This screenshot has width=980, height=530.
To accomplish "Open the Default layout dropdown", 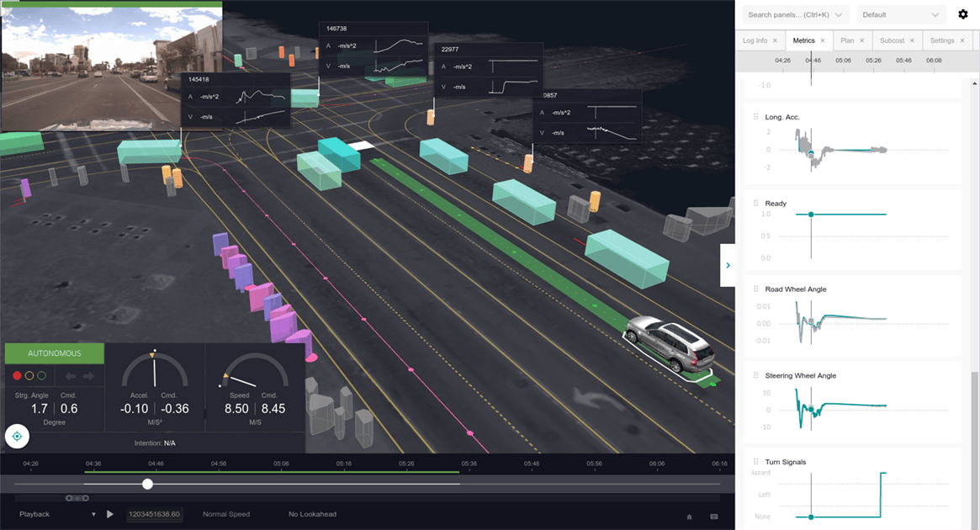I will coord(901,14).
